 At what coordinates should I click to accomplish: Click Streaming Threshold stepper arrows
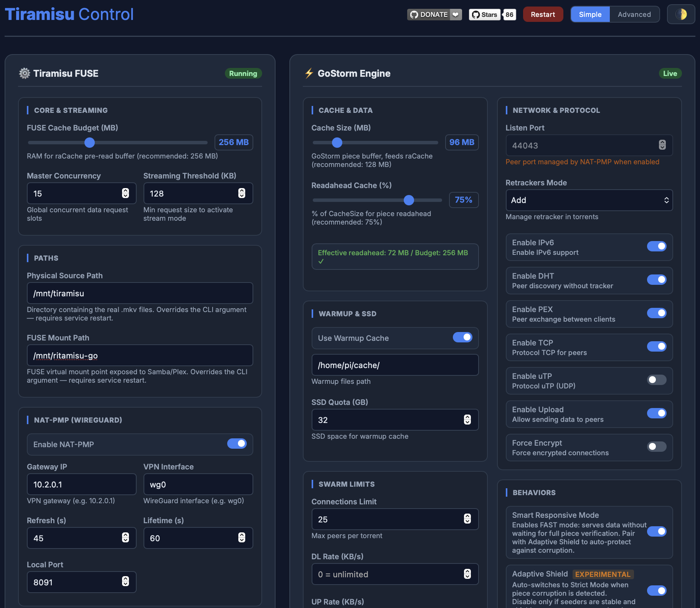tap(242, 193)
